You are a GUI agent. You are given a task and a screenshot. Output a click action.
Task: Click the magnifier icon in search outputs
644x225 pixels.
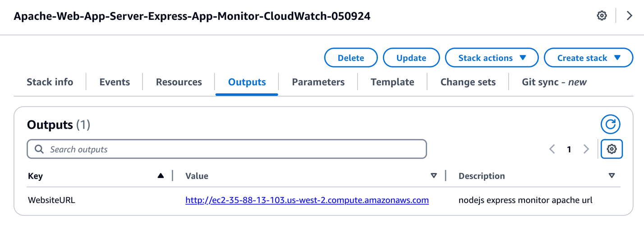click(x=39, y=149)
